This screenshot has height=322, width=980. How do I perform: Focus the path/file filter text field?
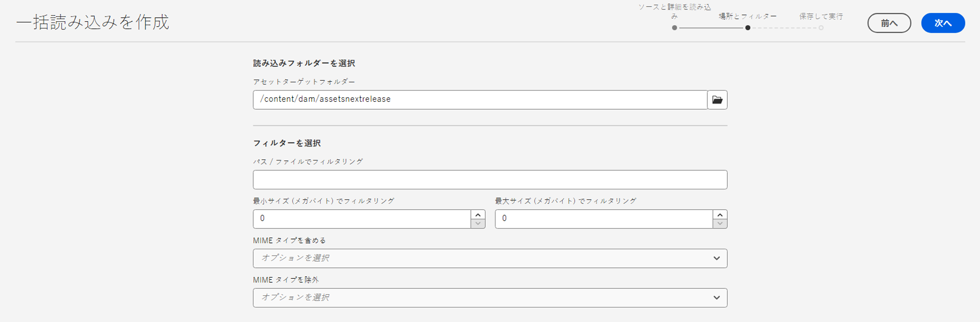coord(489,180)
